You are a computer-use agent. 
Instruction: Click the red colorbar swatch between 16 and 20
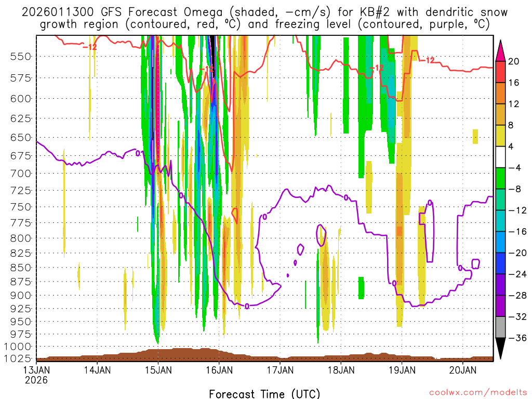[x=500, y=72]
